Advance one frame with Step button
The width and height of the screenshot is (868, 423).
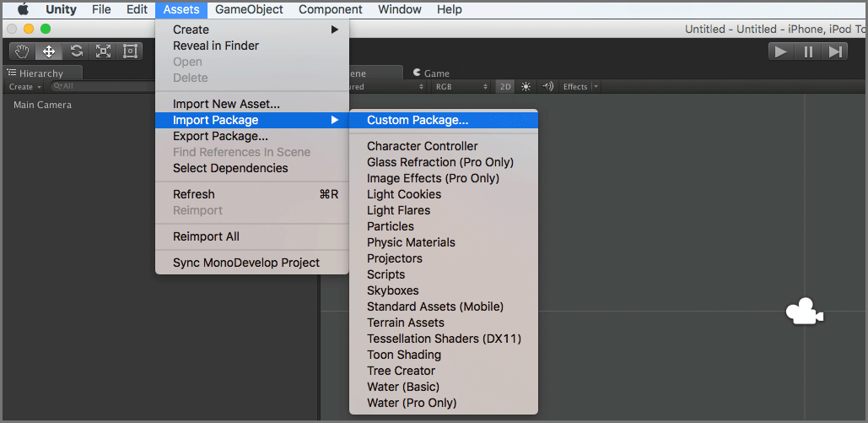click(x=835, y=52)
